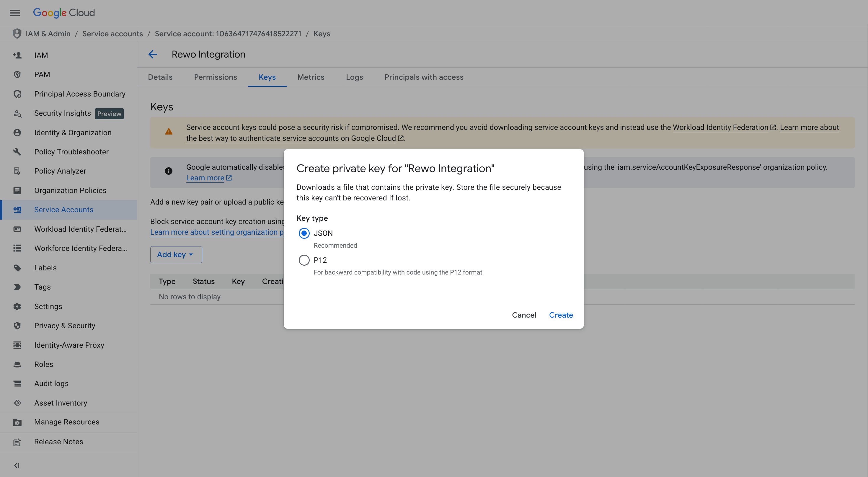Open the Metrics tab
The width and height of the screenshot is (868, 477).
point(311,77)
